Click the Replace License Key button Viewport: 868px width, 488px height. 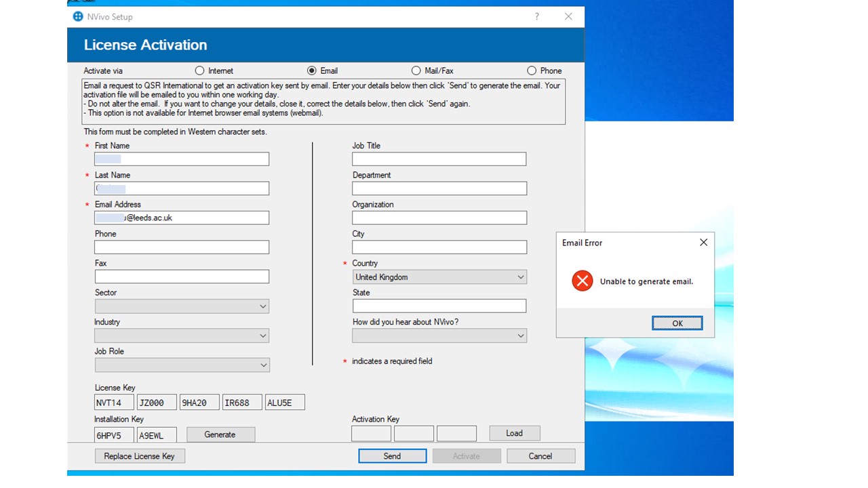140,456
